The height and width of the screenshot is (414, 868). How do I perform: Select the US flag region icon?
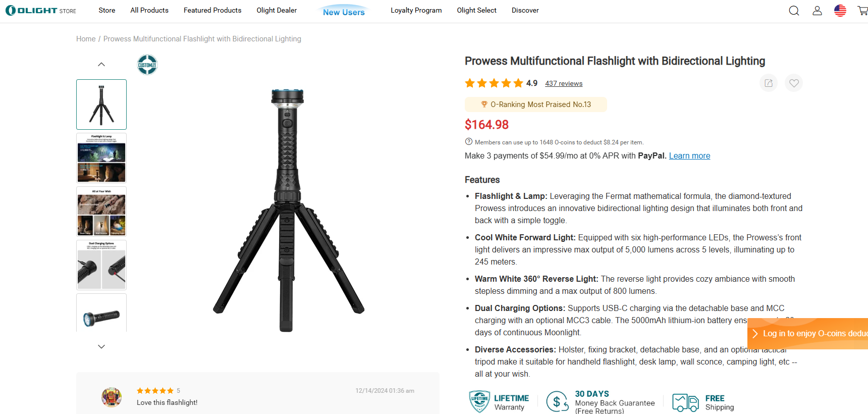(x=840, y=11)
